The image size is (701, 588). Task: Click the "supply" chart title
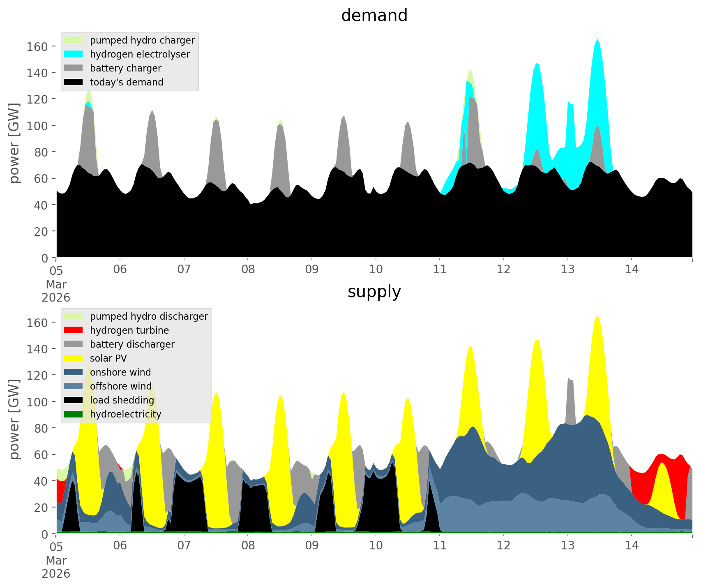(x=374, y=292)
